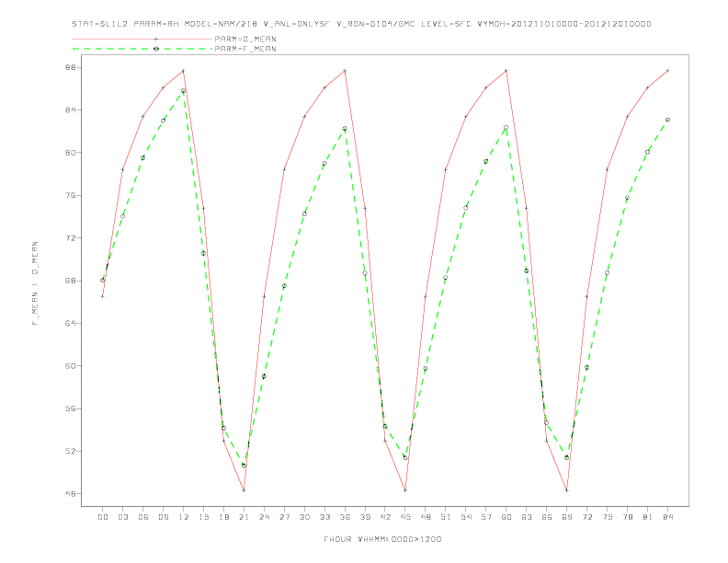This screenshot has height=563, width=728.
Task: Click x-axis tick label 27
Action: pos(284,517)
